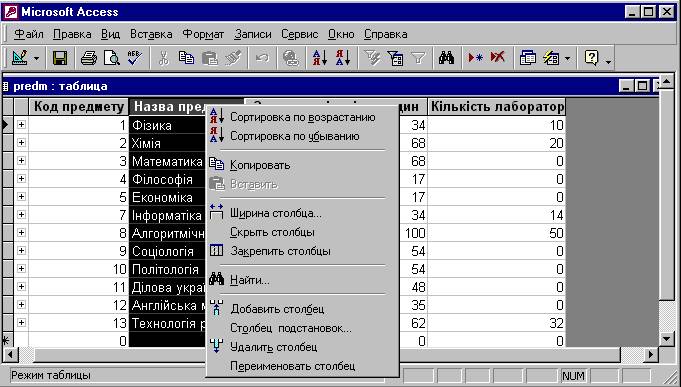Image resolution: width=681 pixels, height=387 pixels.
Task: Run the Spelling check icon
Action: 135,58
